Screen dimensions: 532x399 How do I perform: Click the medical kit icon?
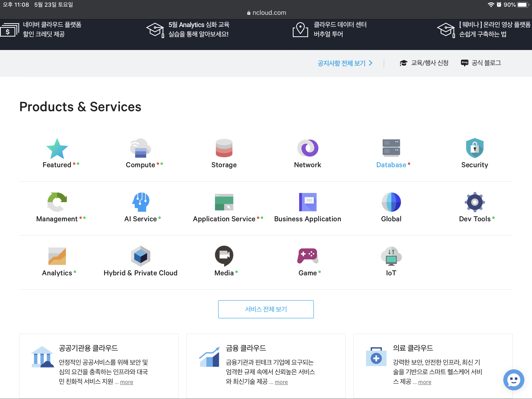tap(376, 357)
